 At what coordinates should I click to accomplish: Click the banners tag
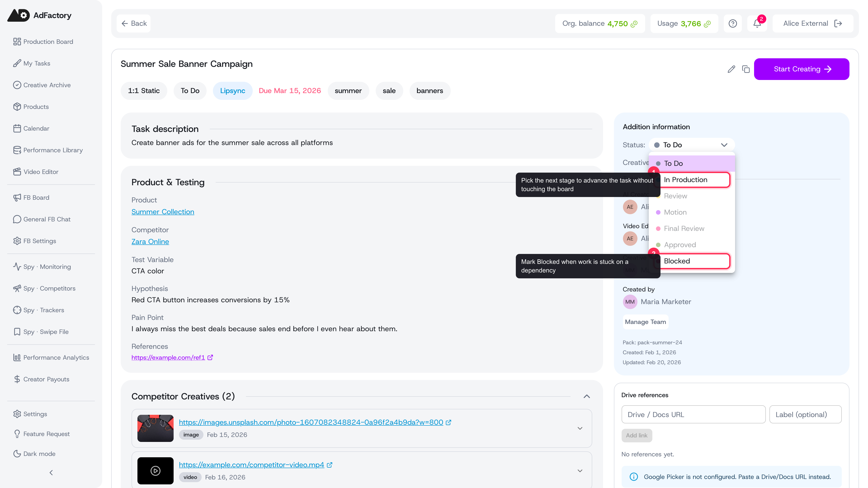tap(430, 91)
